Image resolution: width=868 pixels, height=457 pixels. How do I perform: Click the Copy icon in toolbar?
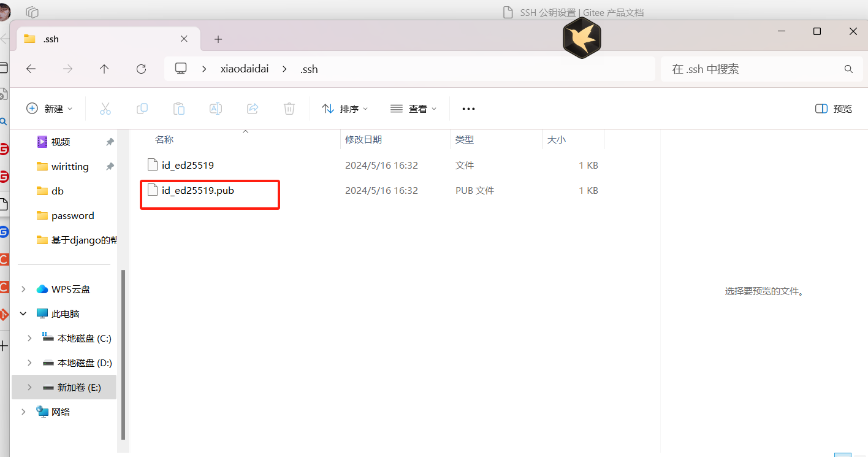click(142, 109)
